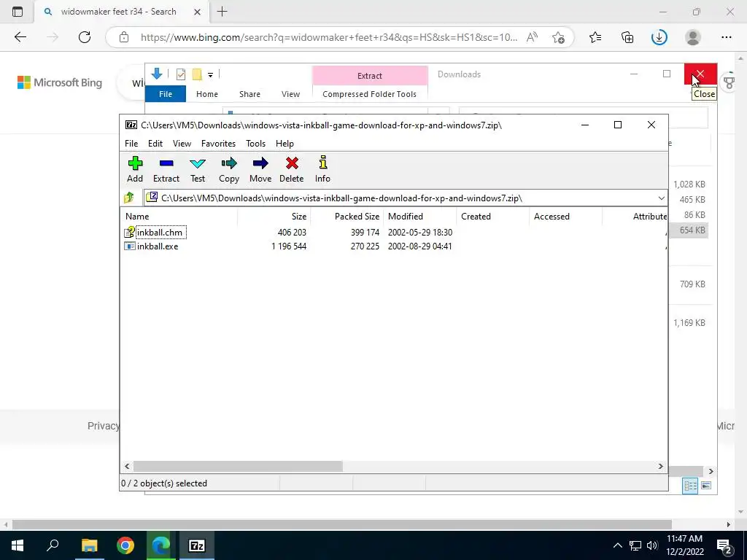Open the View tab in Explorer ribbon
747x560 pixels.
click(290, 94)
